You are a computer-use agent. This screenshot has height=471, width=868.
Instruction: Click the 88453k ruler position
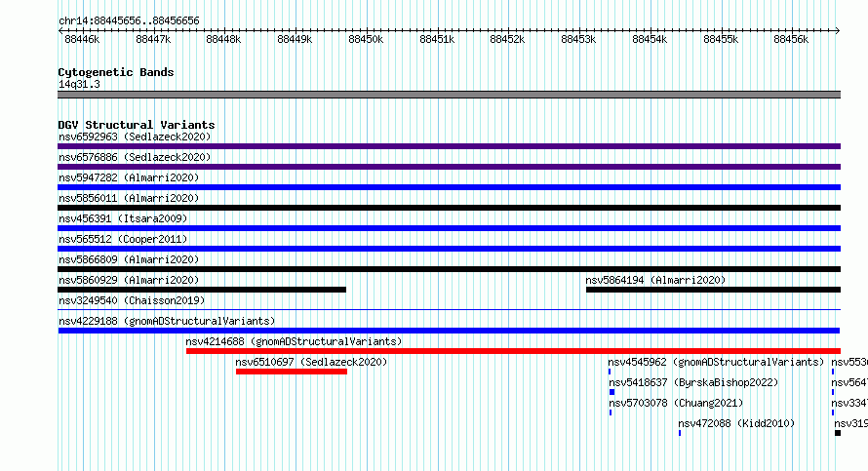(x=578, y=39)
